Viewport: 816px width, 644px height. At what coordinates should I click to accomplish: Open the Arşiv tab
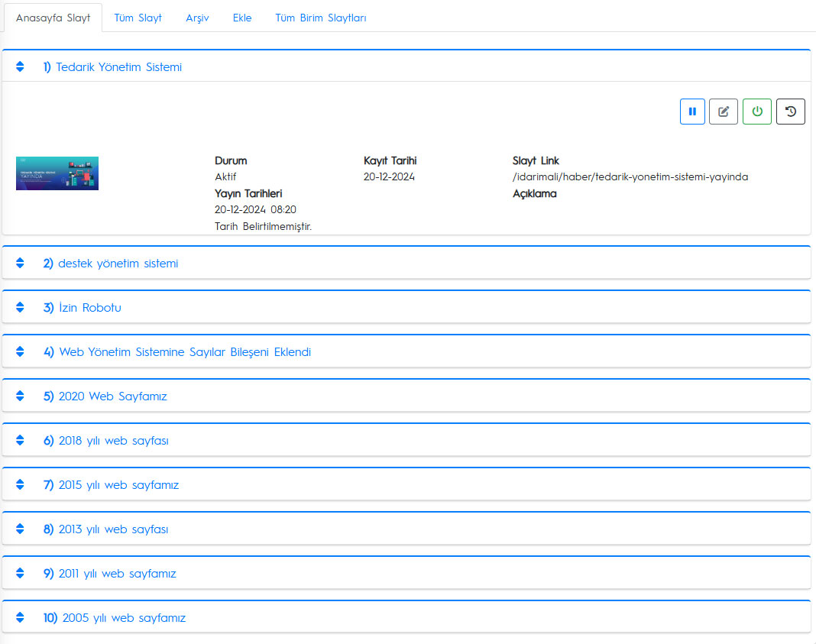coord(197,18)
